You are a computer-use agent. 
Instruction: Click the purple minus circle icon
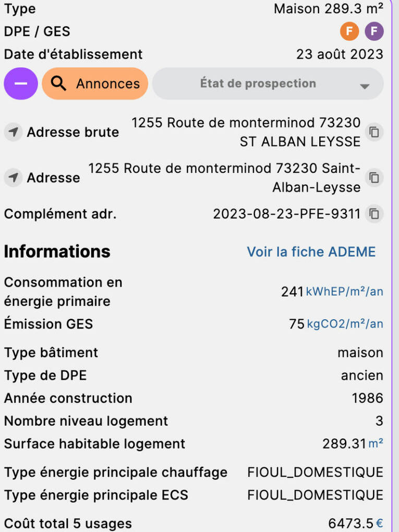pyautogui.click(x=20, y=83)
